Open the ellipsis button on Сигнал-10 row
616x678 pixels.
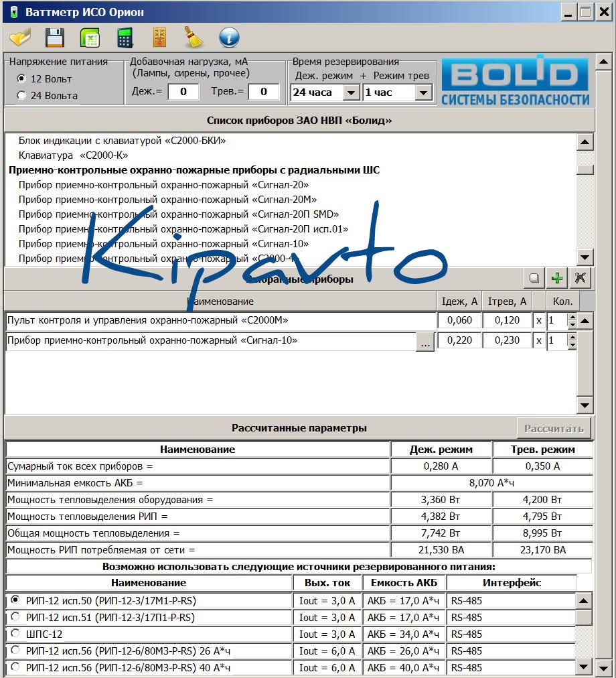pyautogui.click(x=425, y=342)
